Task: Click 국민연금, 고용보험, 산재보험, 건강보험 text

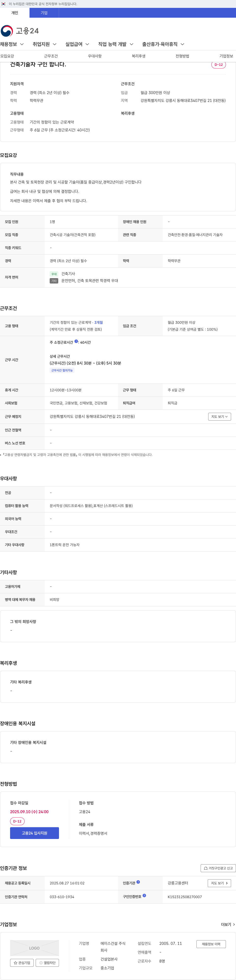Action: (78, 403)
